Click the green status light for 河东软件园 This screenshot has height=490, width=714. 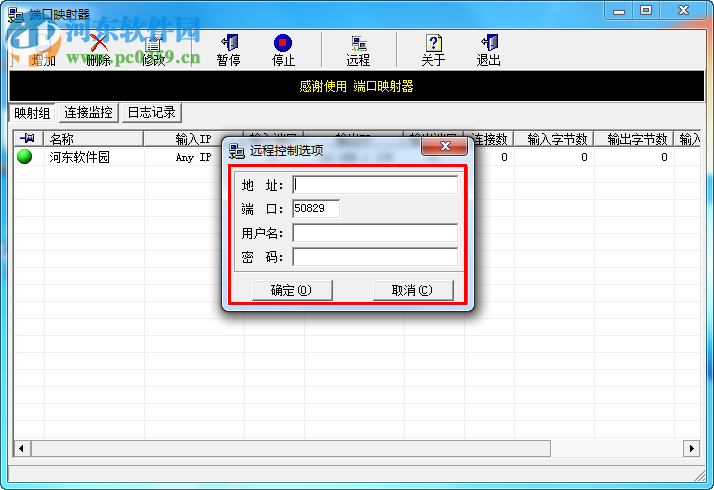(25, 156)
